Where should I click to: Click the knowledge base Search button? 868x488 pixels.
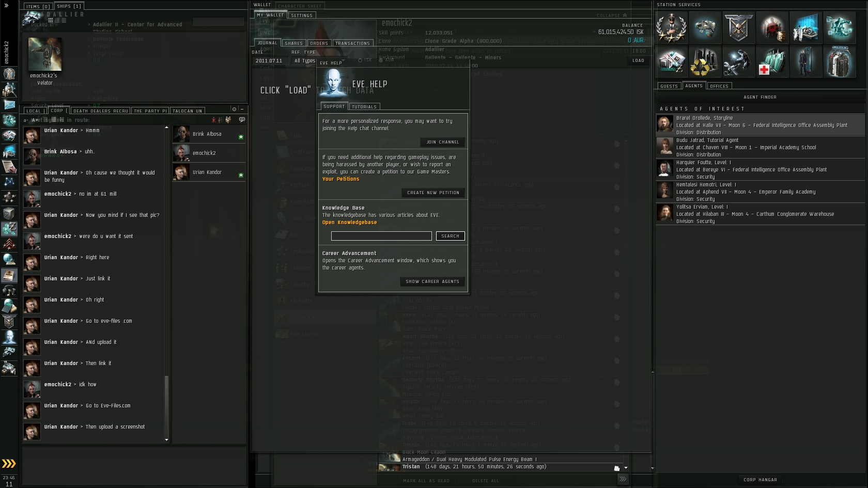tap(450, 236)
